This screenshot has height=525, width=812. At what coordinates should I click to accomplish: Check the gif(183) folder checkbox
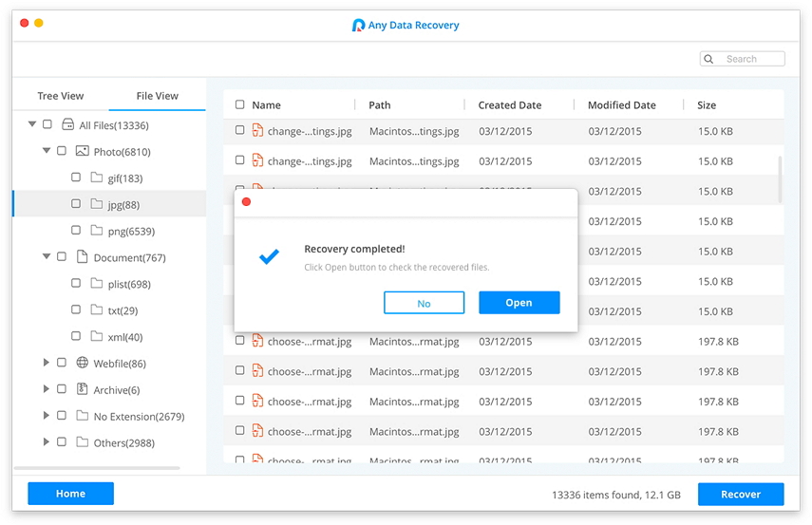(x=76, y=178)
